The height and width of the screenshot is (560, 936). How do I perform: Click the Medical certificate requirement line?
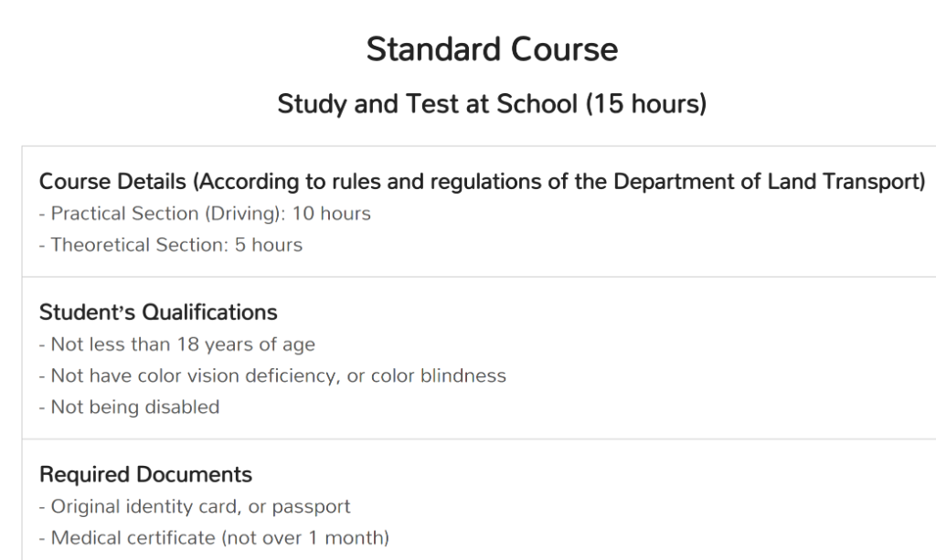[214, 538]
